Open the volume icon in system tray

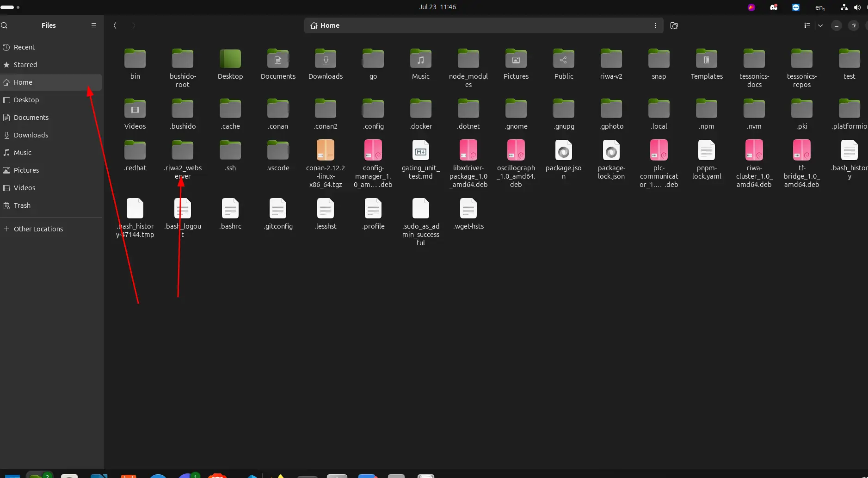(x=857, y=7)
